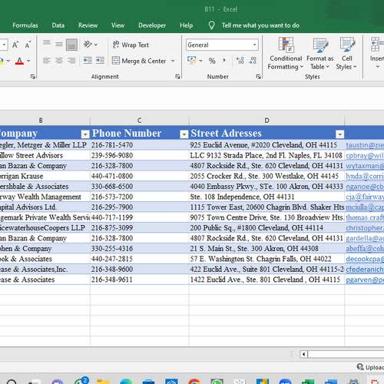The height and width of the screenshot is (384, 384).
Task: Click the Increase Indent icon
Action: 100,61
